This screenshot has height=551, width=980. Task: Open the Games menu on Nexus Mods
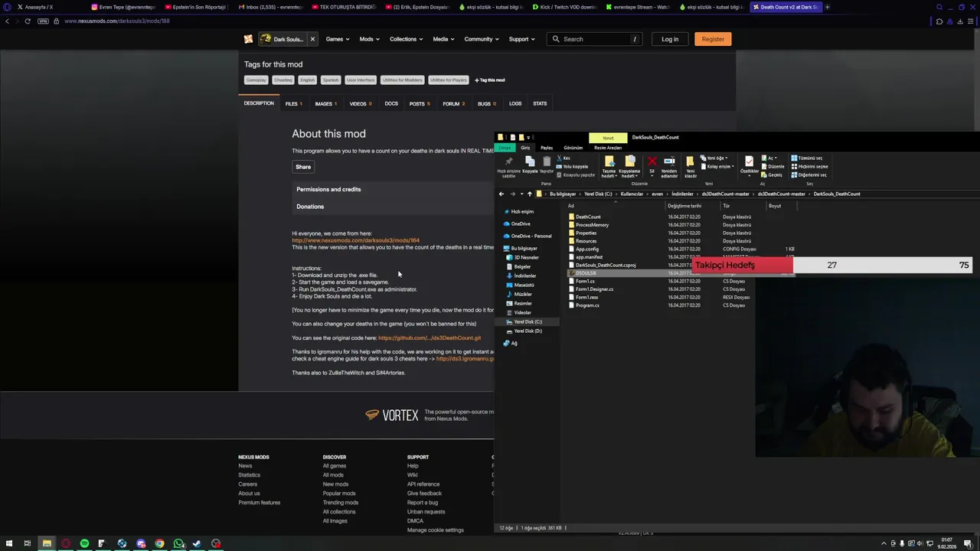pyautogui.click(x=338, y=39)
